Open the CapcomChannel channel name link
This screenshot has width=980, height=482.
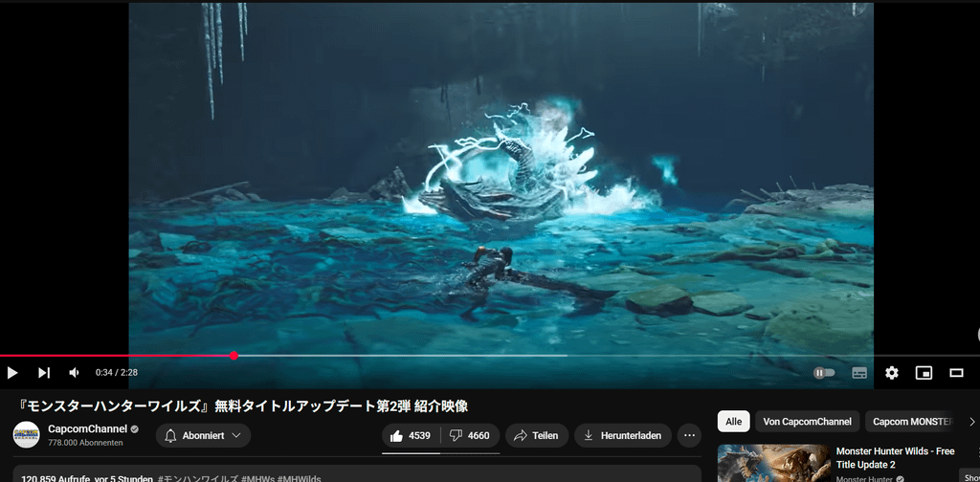[x=87, y=429]
